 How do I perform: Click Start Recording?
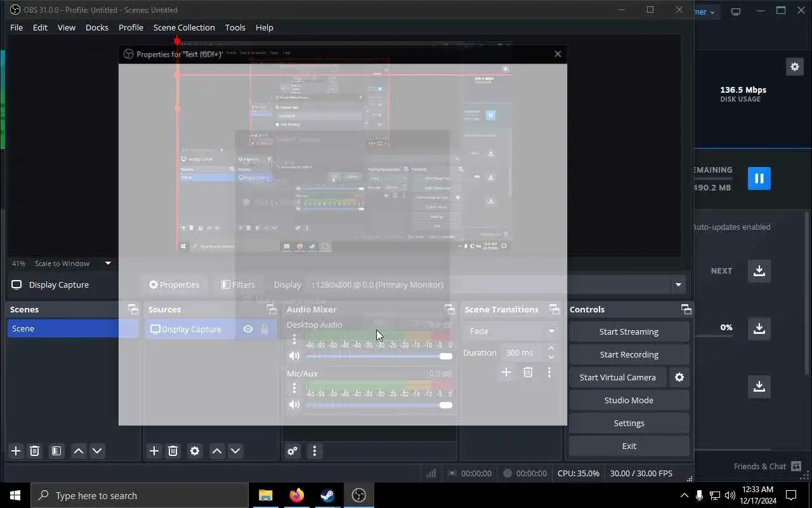tap(629, 354)
